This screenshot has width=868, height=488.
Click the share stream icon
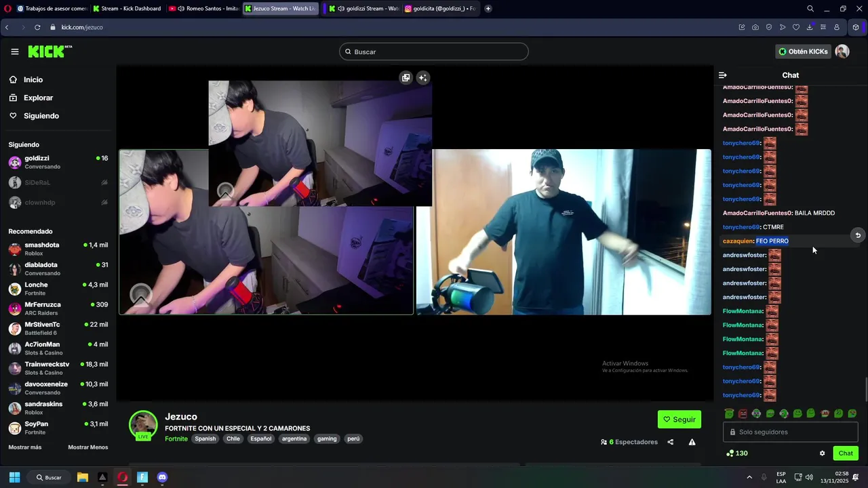671,442
